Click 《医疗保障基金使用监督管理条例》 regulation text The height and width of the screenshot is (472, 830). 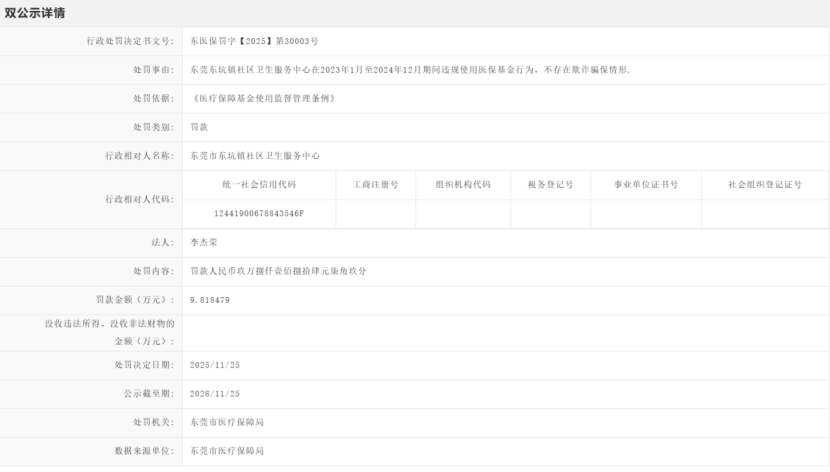coord(261,99)
